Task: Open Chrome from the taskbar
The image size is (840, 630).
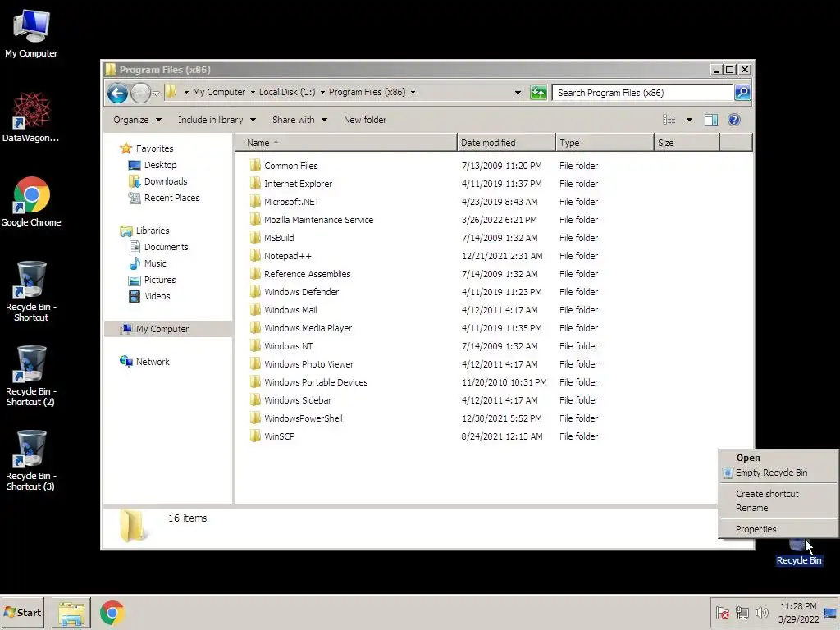Action: (x=112, y=613)
